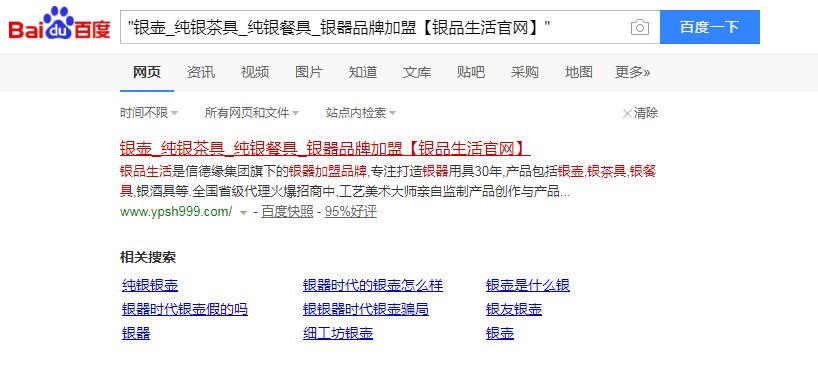
Task: Open the Baidu logo homepage link
Action: click(x=59, y=24)
